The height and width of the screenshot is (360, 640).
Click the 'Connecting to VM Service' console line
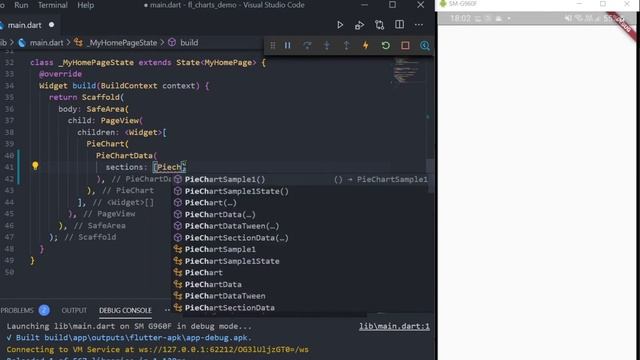click(158, 349)
